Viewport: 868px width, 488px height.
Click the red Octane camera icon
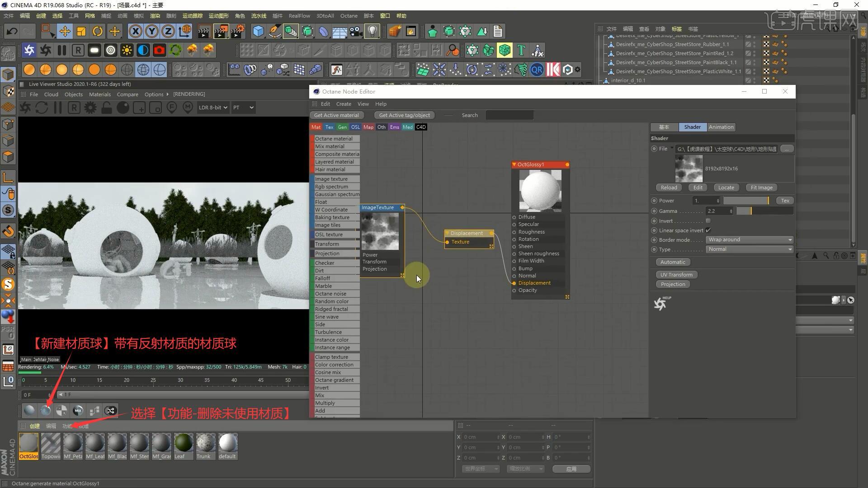pyautogui.click(x=159, y=50)
